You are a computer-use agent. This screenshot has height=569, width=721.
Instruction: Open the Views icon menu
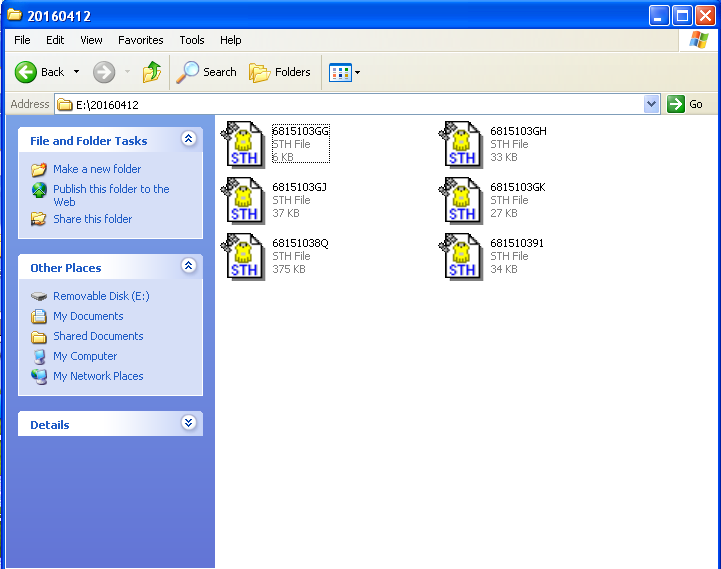click(340, 73)
